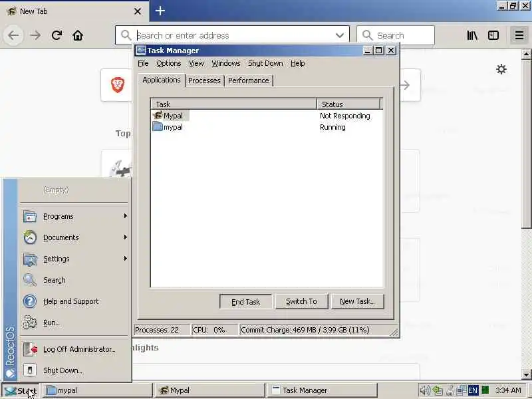Viewport: 532px width, 399px height.
Task: Click the Switch To button
Action: click(302, 301)
